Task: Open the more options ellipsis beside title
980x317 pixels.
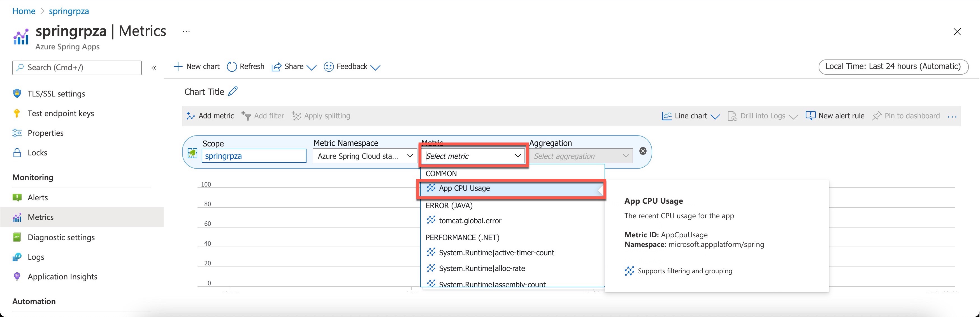Action: coord(186,32)
